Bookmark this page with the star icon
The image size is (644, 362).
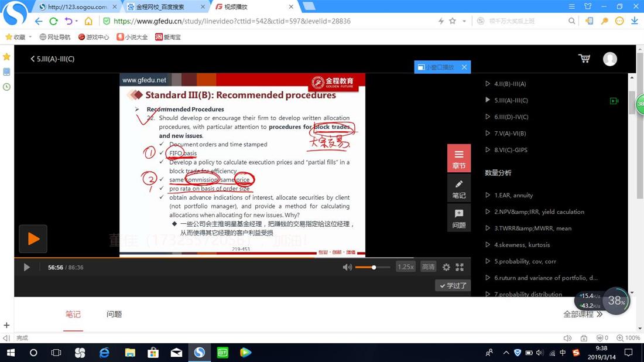click(x=452, y=21)
